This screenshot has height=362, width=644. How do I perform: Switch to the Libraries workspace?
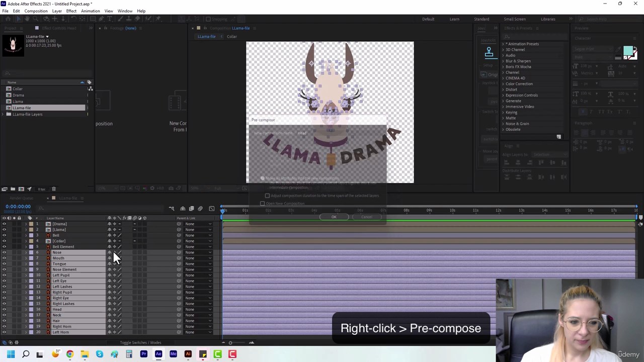coord(548,19)
